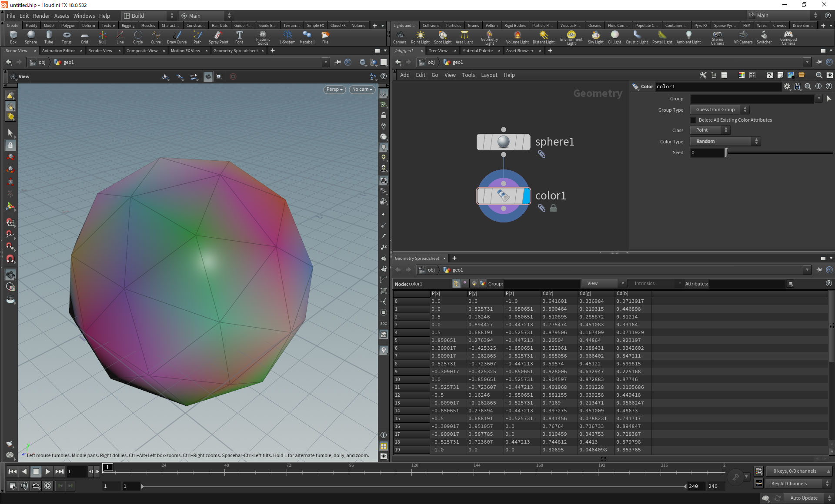Viewport: 835px width, 504px height.
Task: Select the Gamepad Camera tool
Action: point(788,37)
